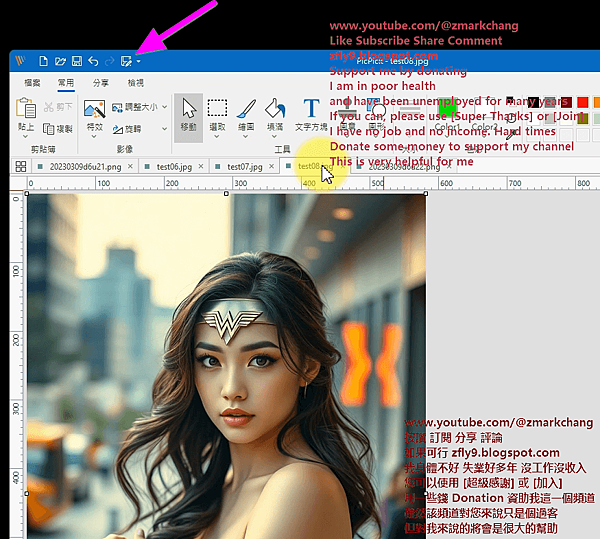Screen dimensions: 600x539
Task: Expand the 貼上 paste dropdown arrow
Action: [26, 136]
